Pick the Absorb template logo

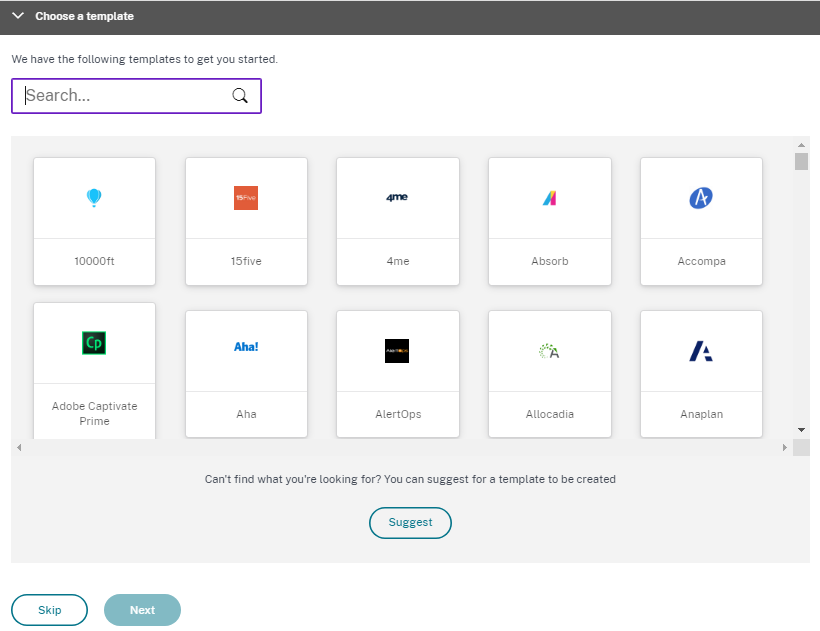(549, 198)
